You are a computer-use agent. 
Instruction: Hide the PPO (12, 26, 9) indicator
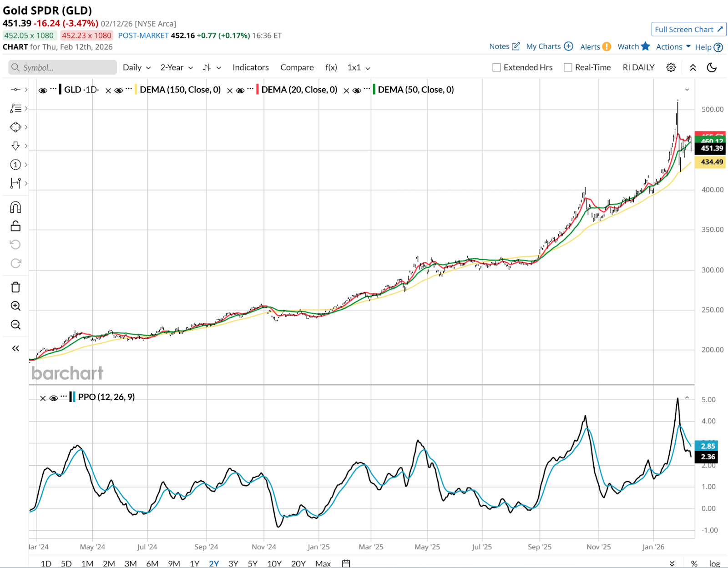point(53,398)
